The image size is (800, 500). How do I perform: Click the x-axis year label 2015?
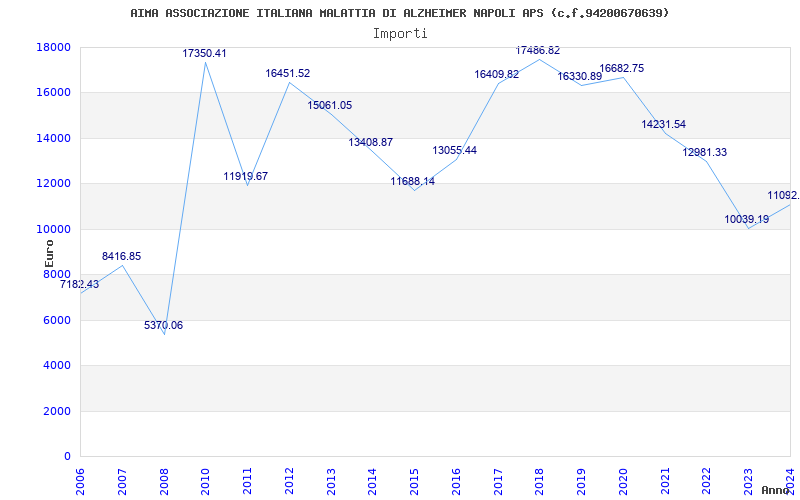pos(414,482)
